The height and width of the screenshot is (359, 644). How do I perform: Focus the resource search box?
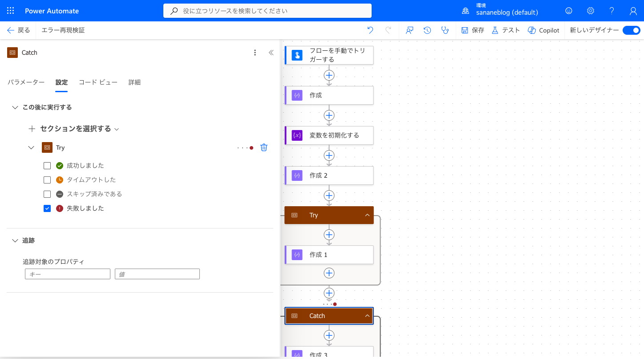[x=267, y=11]
